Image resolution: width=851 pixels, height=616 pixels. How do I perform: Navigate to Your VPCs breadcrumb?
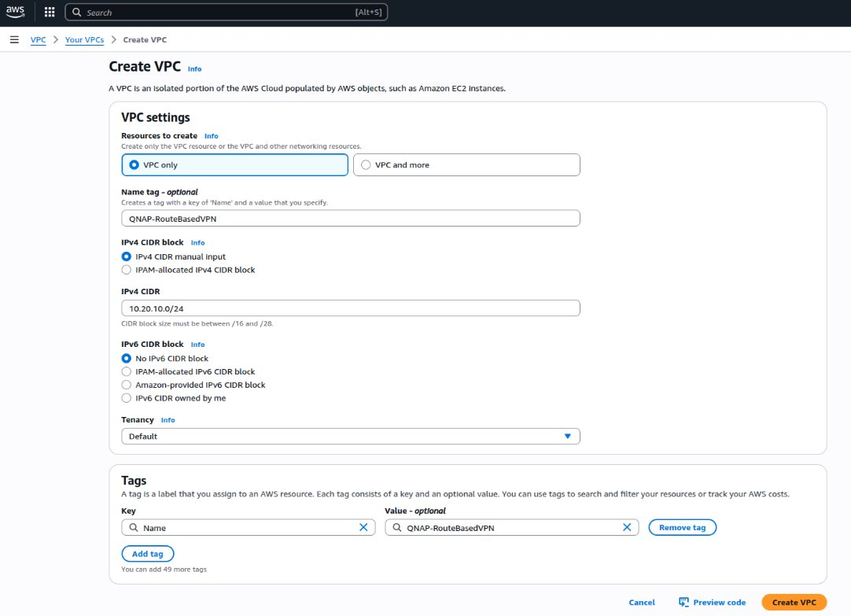(x=84, y=39)
